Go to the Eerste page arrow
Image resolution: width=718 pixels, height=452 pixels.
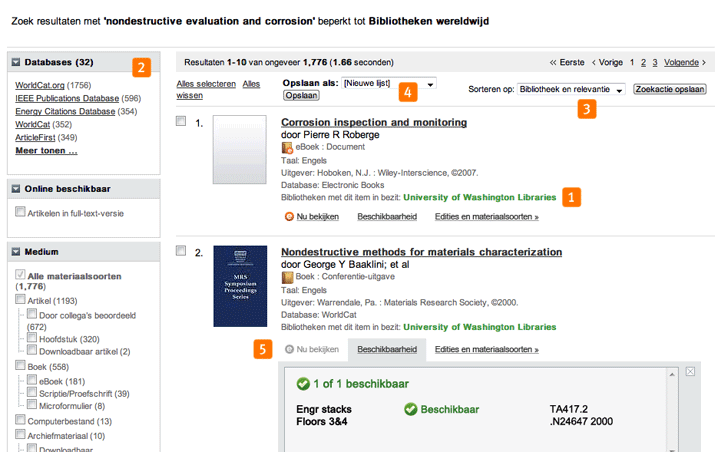tap(554, 62)
